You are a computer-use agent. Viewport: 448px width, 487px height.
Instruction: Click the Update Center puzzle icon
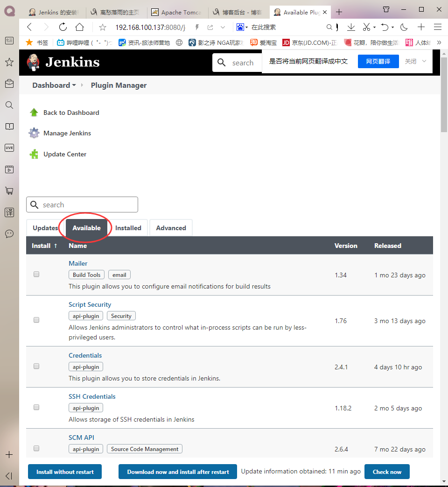[x=34, y=154]
